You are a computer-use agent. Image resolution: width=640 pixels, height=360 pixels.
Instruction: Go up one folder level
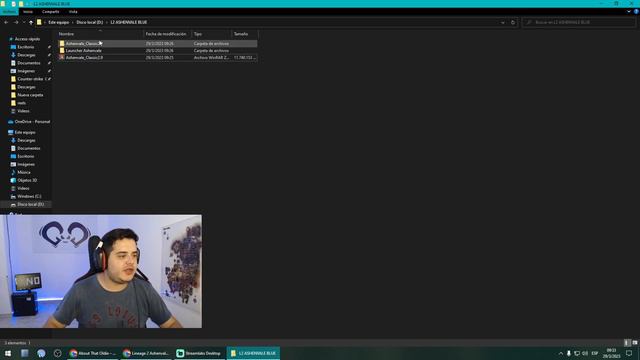[x=31, y=22]
